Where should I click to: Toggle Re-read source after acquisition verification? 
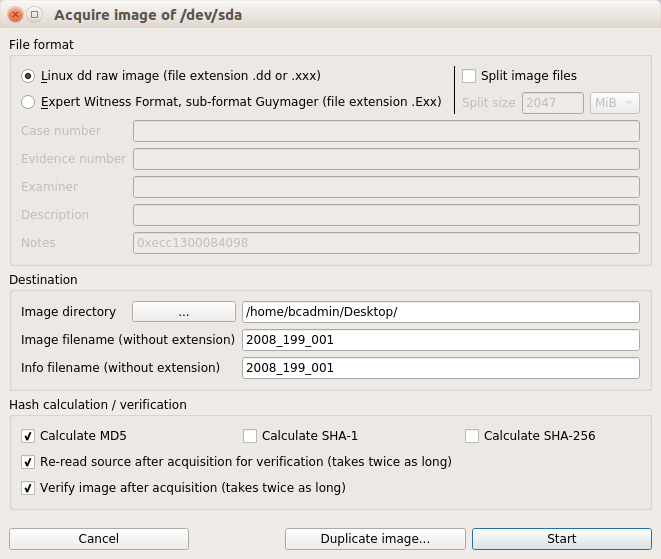pyautogui.click(x=28, y=462)
